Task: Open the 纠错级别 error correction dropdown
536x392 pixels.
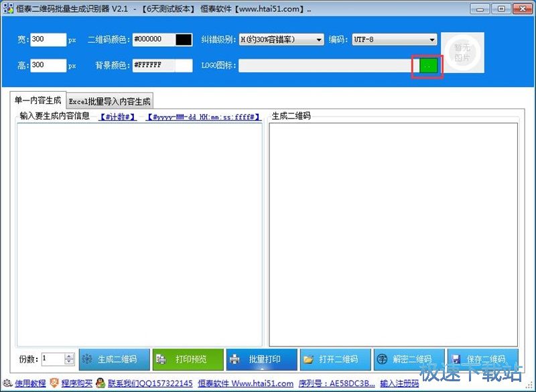Action: tap(281, 40)
